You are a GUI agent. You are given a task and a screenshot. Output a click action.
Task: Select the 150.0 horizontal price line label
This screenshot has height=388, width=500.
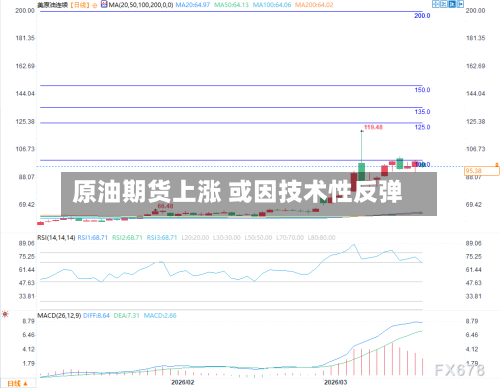point(422,90)
